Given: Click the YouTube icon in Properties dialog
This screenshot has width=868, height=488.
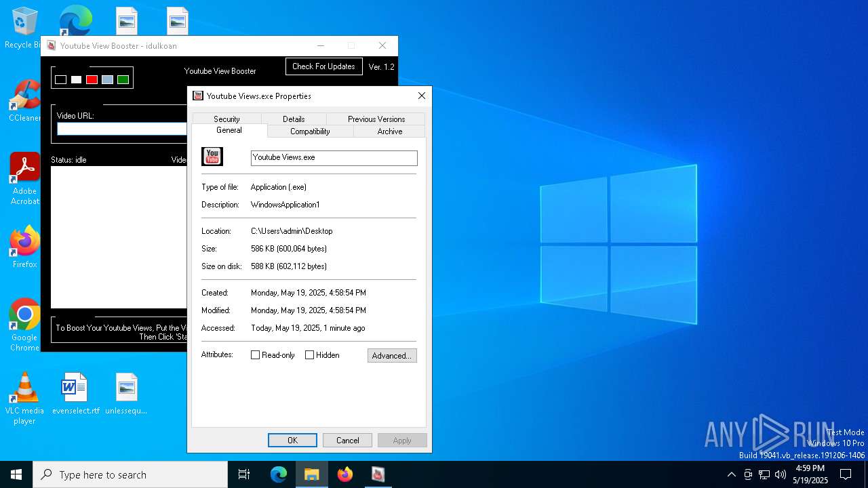Looking at the screenshot, I should [x=212, y=157].
